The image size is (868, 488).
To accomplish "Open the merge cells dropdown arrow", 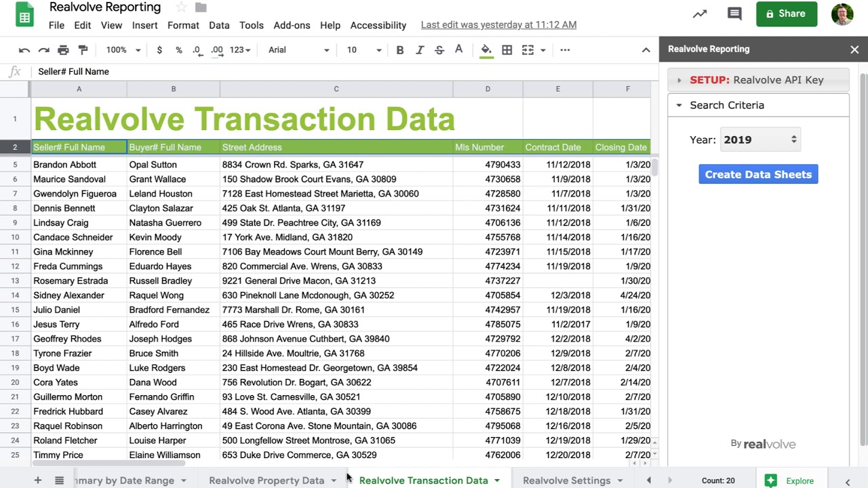I will (x=543, y=50).
